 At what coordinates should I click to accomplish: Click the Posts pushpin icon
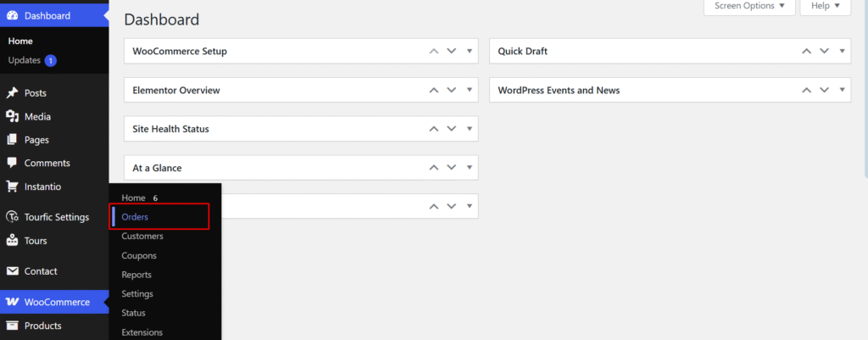click(x=12, y=93)
